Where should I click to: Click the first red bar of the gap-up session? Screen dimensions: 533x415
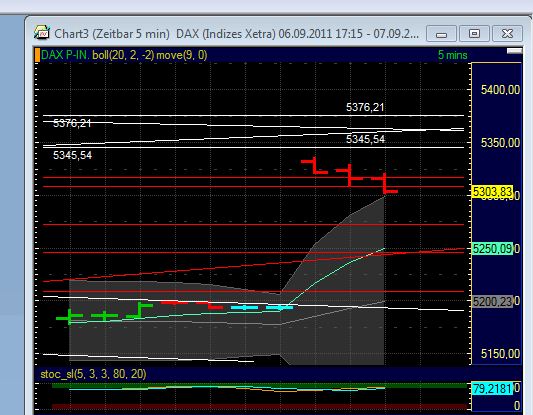click(x=314, y=166)
